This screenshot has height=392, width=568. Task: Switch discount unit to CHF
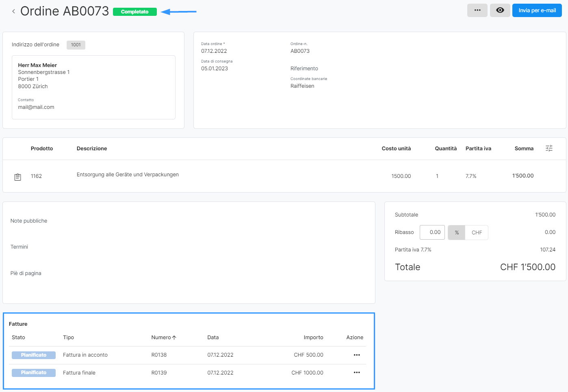[477, 233]
